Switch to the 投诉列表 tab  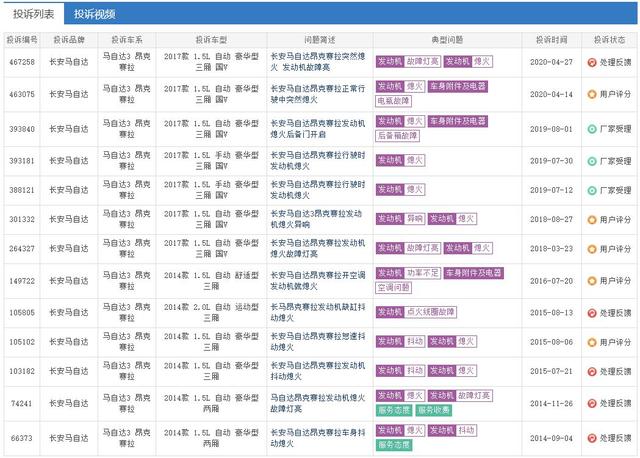pyautogui.click(x=33, y=14)
